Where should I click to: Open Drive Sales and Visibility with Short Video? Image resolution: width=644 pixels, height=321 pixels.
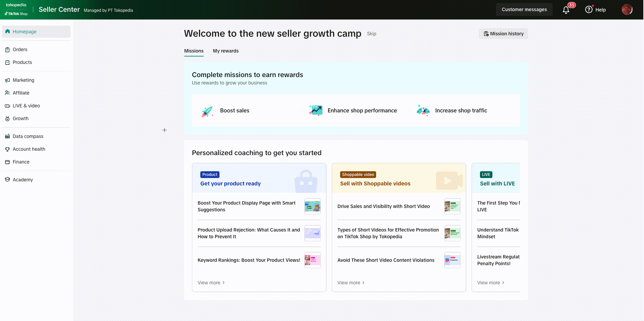[384, 206]
